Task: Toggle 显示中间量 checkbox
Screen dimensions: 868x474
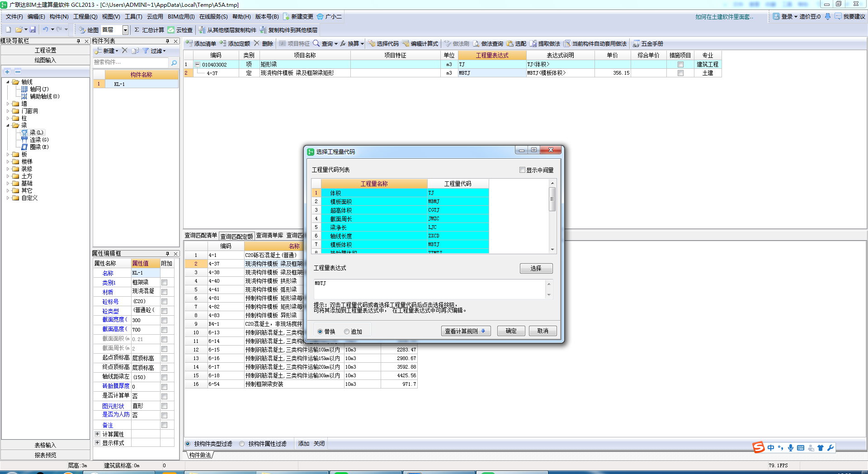Action: pos(522,170)
